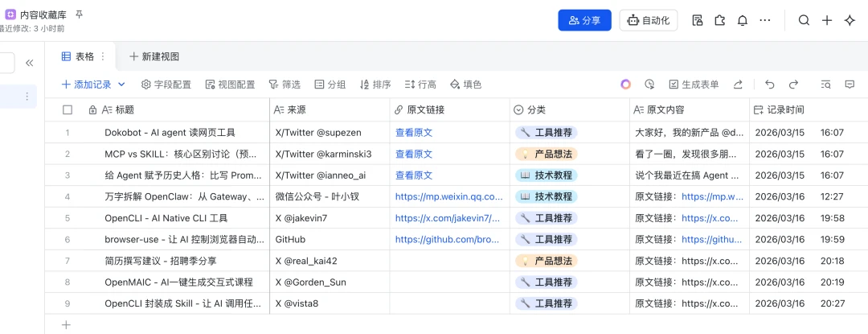Click the find-in-table search icon

click(825, 85)
